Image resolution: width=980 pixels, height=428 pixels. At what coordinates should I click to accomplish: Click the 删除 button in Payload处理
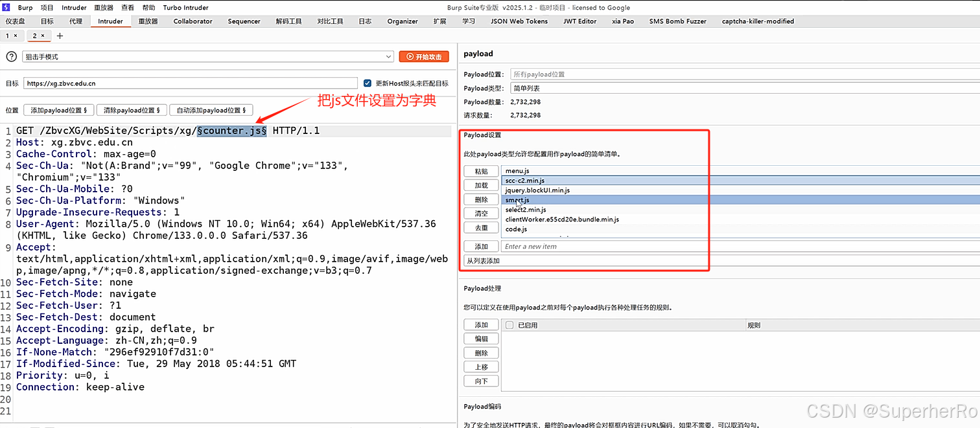coord(481,354)
